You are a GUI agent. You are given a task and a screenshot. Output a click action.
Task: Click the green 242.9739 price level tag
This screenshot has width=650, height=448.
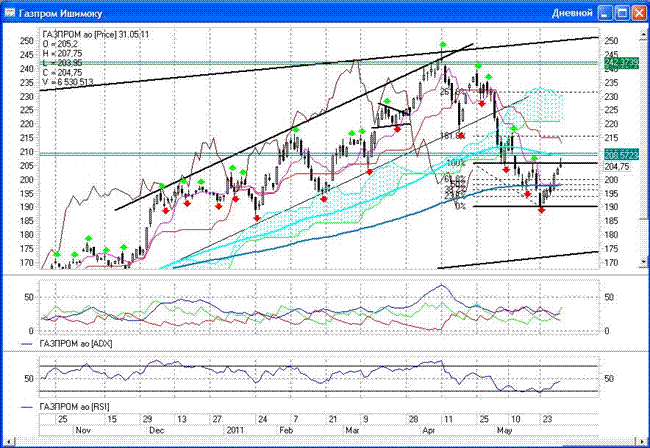click(x=621, y=63)
